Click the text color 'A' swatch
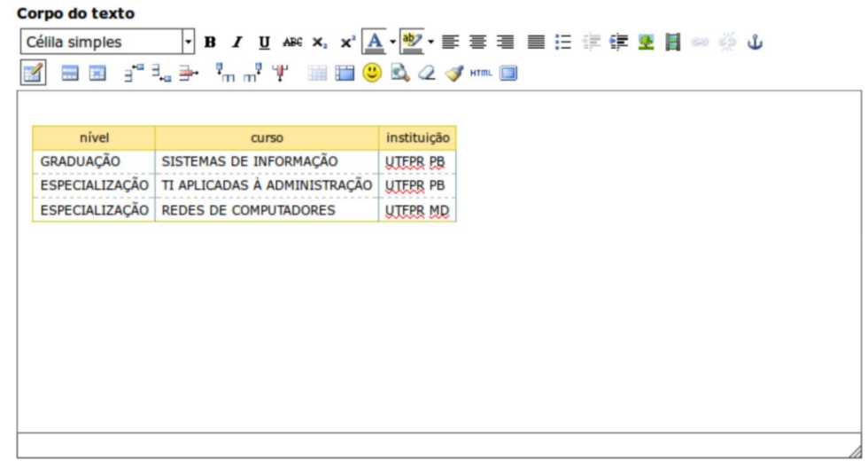This screenshot has height=468, width=868. 374,42
